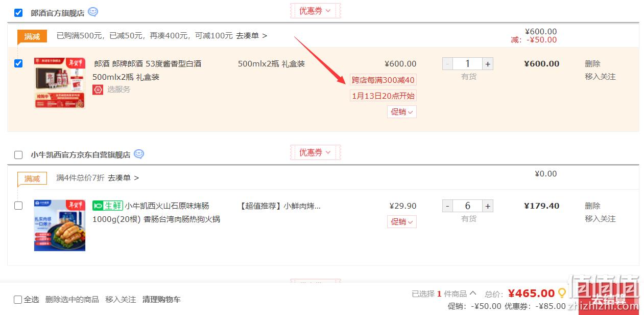Click orange 满减 badge in 郎酒 store
The image size is (644, 315).
(32, 36)
